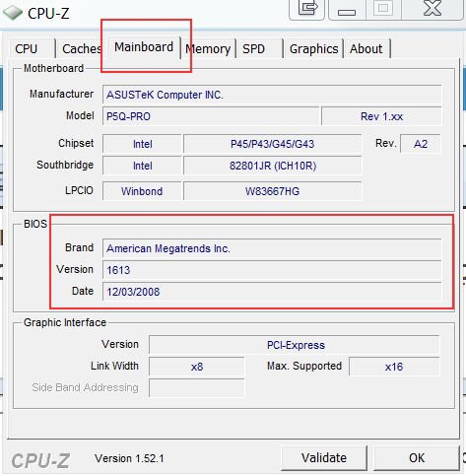Click BIOS Date 12/03/2008 field
The width and height of the screenshot is (466, 476).
[x=272, y=292]
